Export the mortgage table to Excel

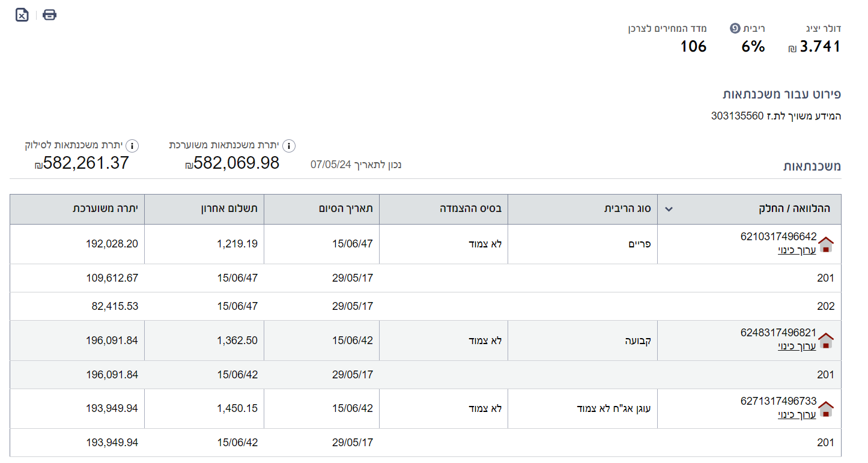tap(22, 15)
